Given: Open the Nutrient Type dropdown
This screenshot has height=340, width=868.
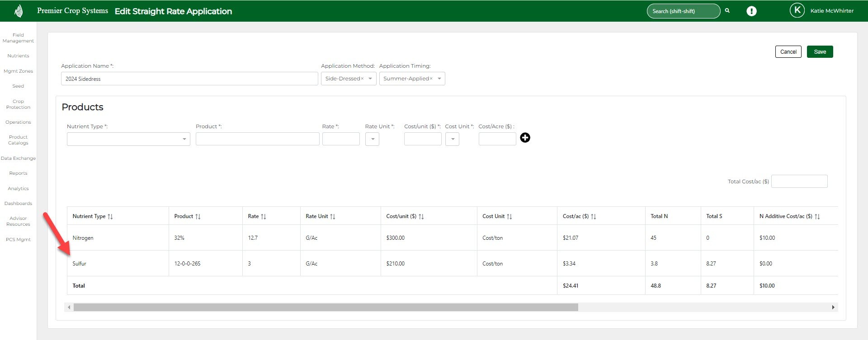Looking at the screenshot, I should pos(184,139).
